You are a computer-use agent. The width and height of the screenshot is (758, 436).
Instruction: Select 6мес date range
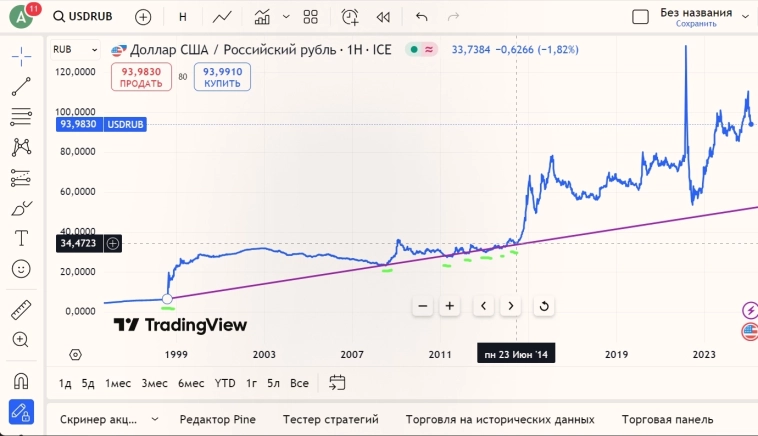191,383
